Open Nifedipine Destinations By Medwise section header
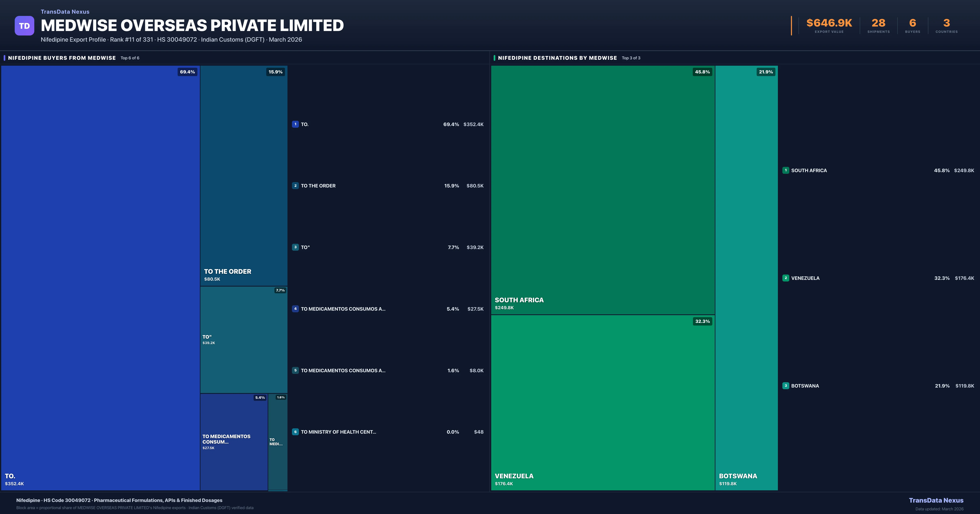Screen dimensions: 980x514 click(x=557, y=58)
